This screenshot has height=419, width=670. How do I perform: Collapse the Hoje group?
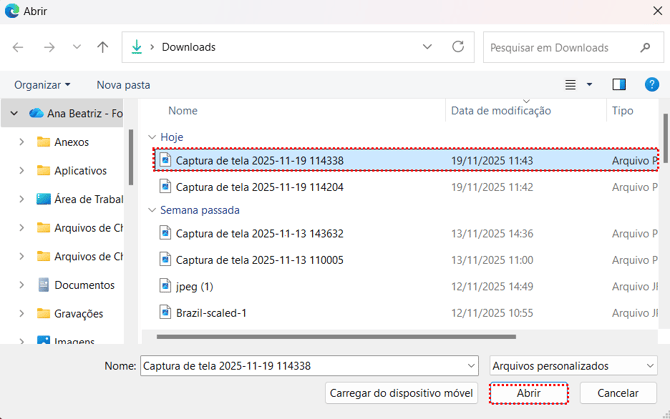click(152, 137)
